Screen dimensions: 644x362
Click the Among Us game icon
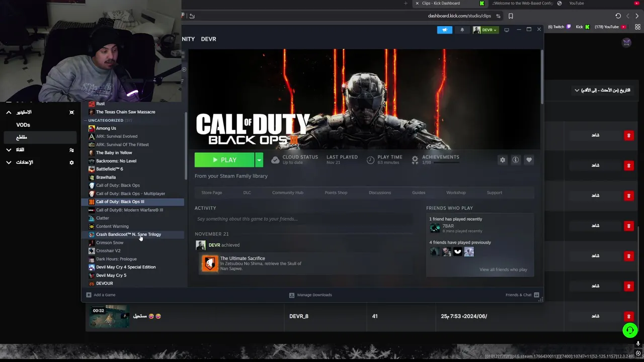[91, 128]
